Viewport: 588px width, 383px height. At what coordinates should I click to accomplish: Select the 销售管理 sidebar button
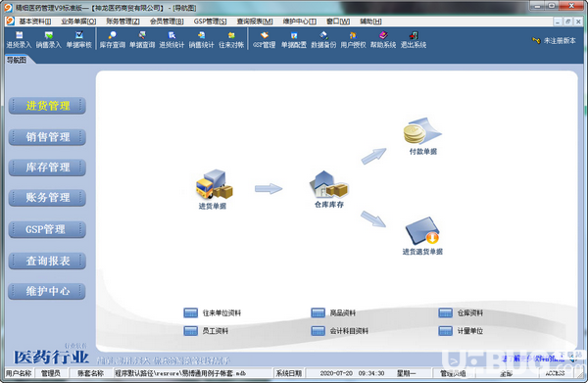point(47,137)
